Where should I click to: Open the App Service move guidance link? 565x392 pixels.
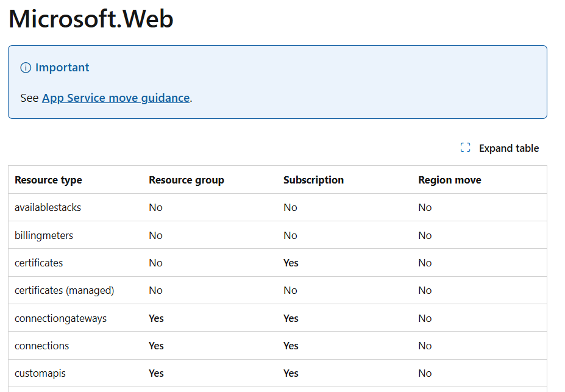coord(116,98)
